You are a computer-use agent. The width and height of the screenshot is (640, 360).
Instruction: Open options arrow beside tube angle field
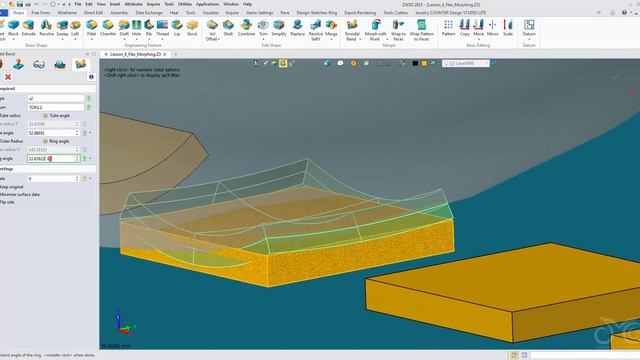click(90, 133)
